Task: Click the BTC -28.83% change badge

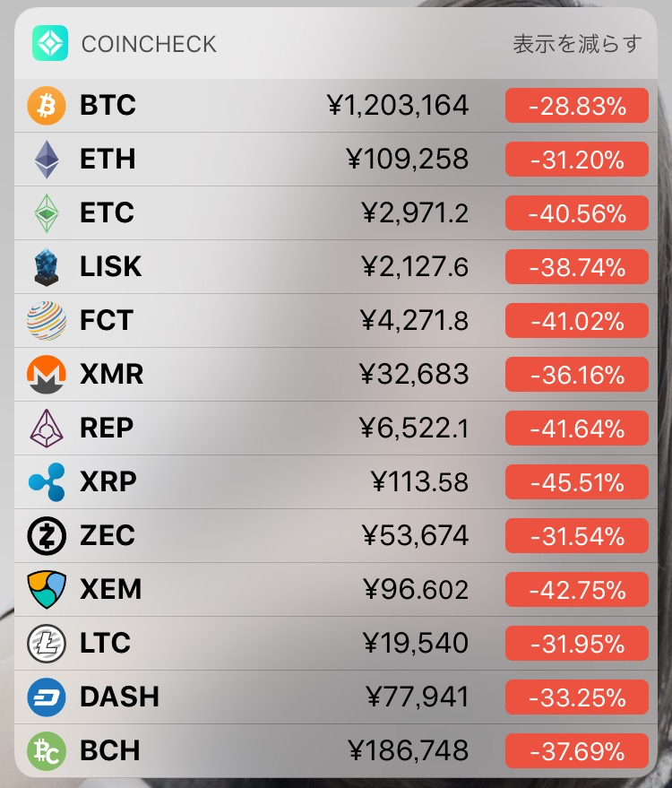Action: (x=576, y=106)
